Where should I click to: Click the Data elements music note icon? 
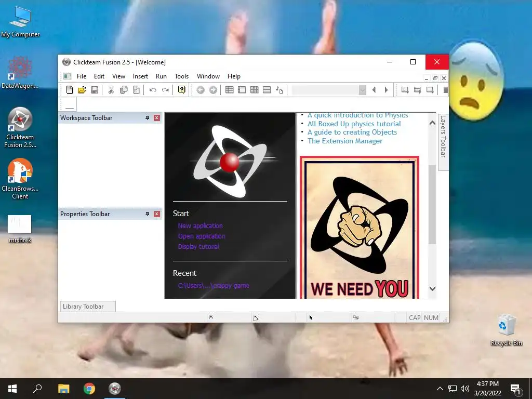click(x=279, y=90)
